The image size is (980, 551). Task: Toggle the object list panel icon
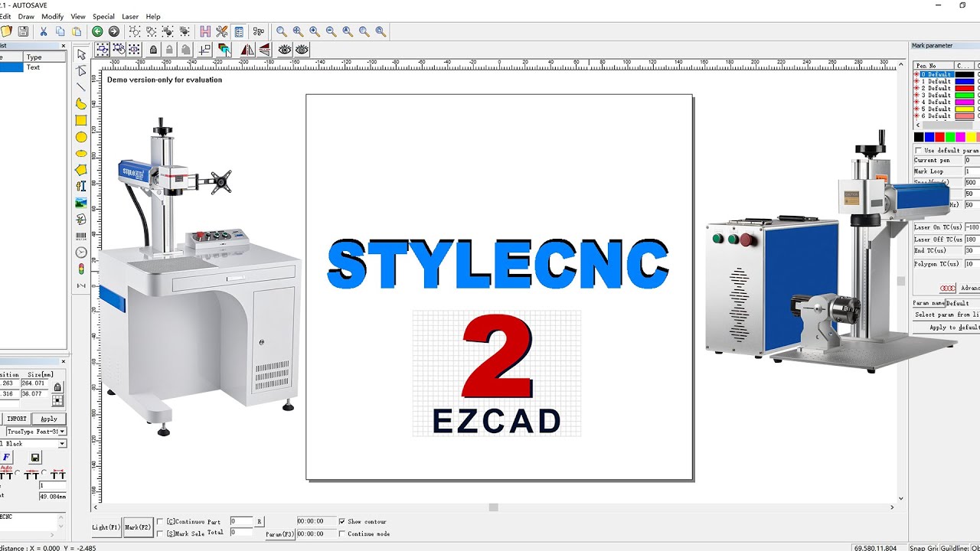(x=239, y=31)
